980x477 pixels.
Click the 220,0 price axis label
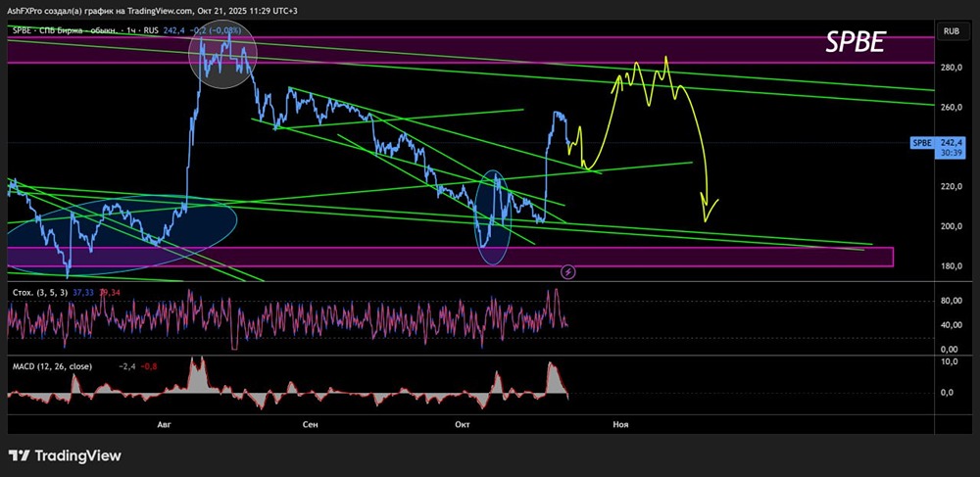tap(953, 187)
